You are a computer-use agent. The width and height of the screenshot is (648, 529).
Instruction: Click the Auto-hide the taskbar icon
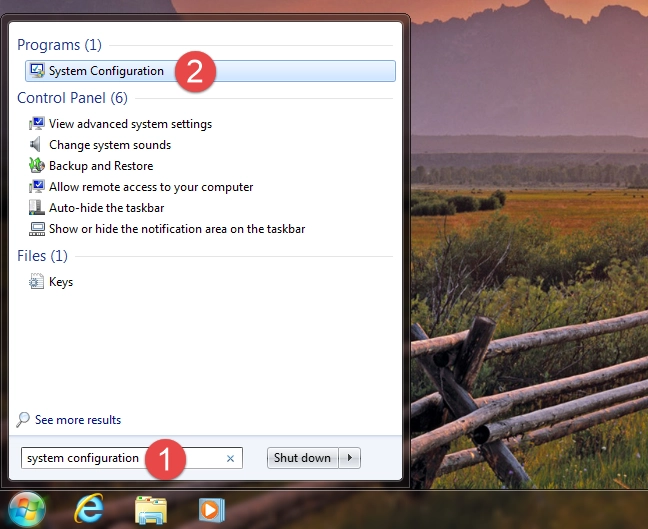coord(37,207)
